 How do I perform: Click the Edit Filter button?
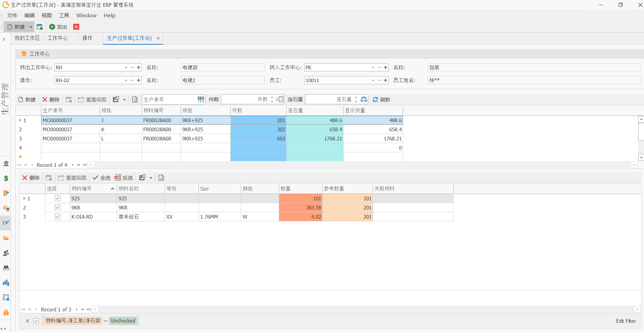point(625,321)
